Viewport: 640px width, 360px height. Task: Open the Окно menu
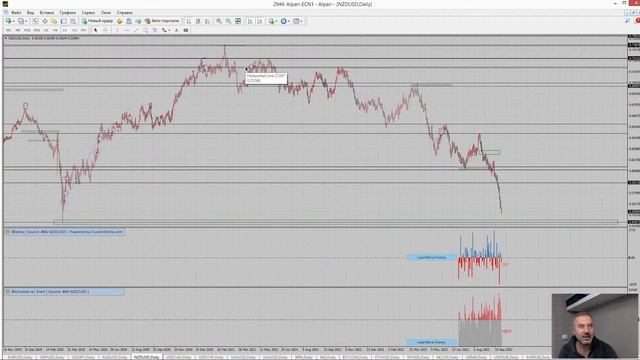click(106, 13)
